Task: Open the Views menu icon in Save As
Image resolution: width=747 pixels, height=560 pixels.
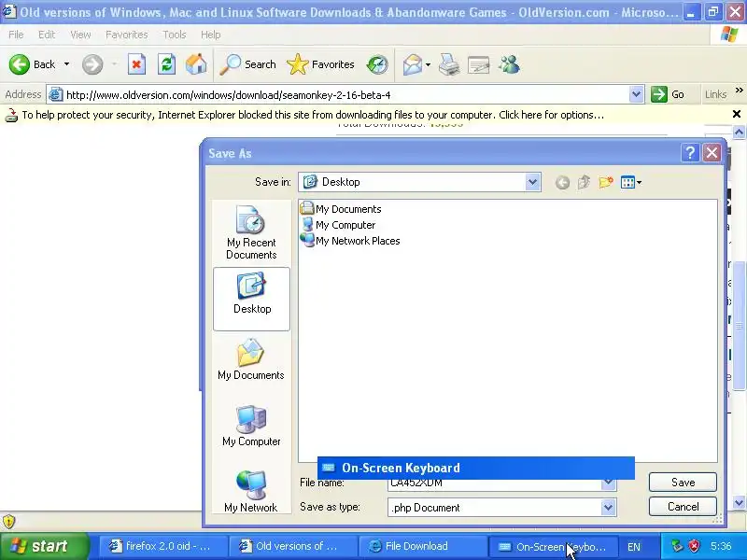Action: [x=631, y=182]
